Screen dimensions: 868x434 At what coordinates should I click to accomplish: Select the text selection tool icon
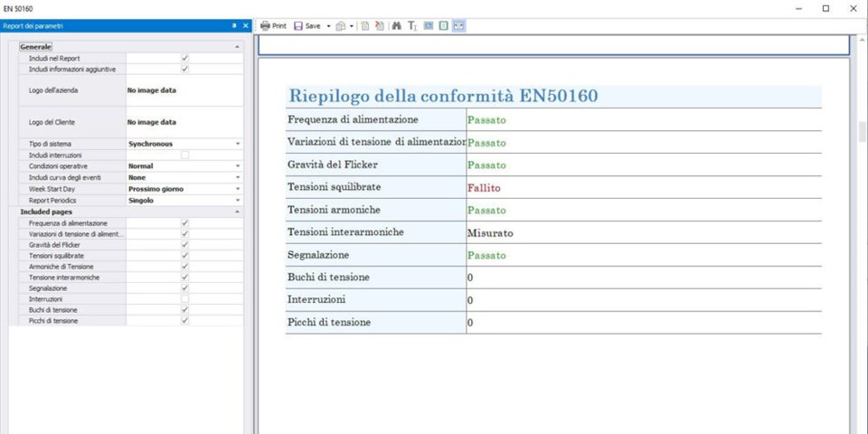(x=411, y=26)
